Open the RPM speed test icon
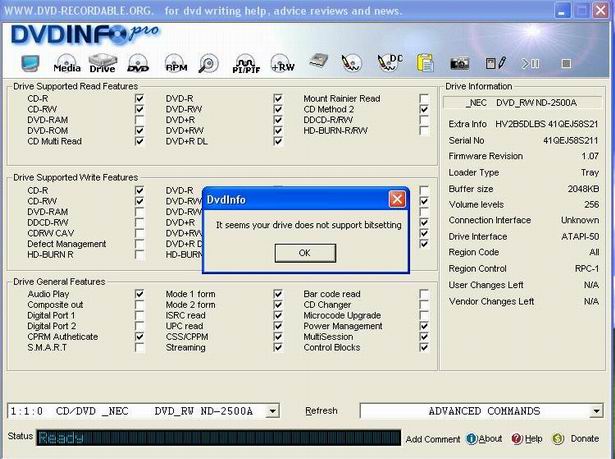This screenshot has height=459, width=615. tap(176, 63)
